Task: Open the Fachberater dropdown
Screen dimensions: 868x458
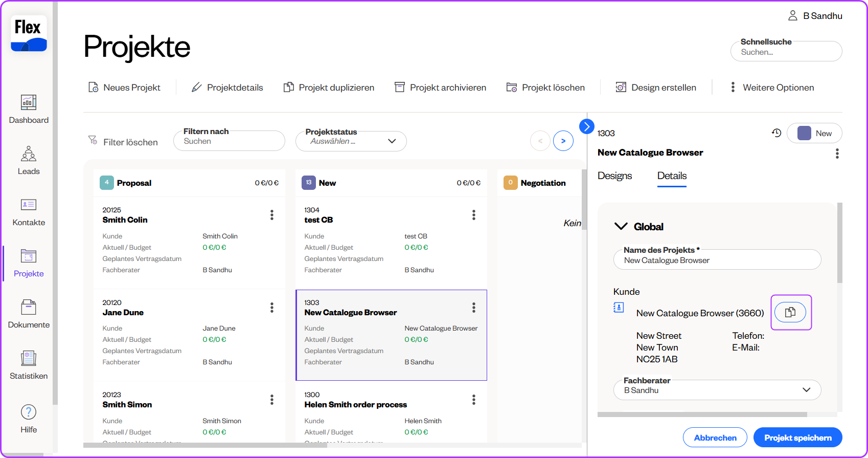Action: 806,390
